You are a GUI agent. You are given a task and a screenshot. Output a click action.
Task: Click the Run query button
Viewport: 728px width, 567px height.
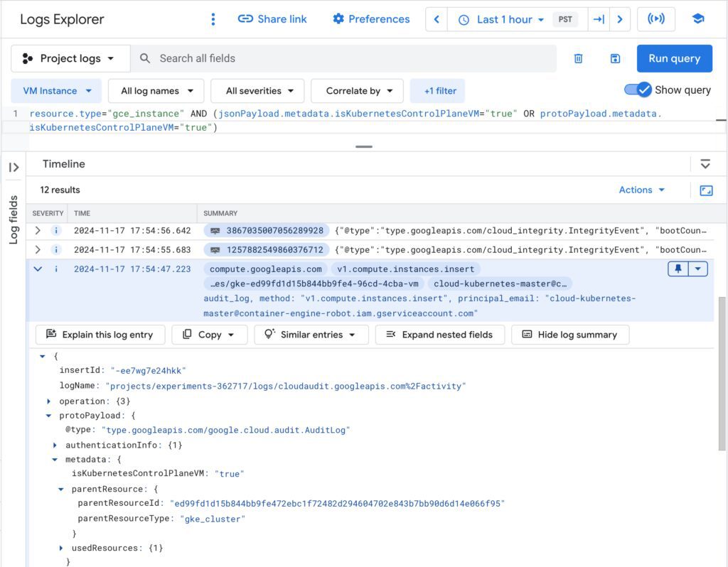(674, 58)
